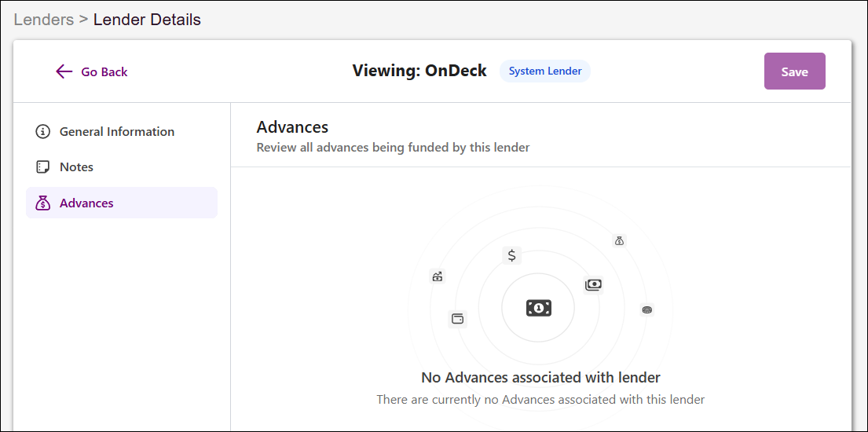
Task: Click the General Information info circle icon
Action: [x=42, y=132]
